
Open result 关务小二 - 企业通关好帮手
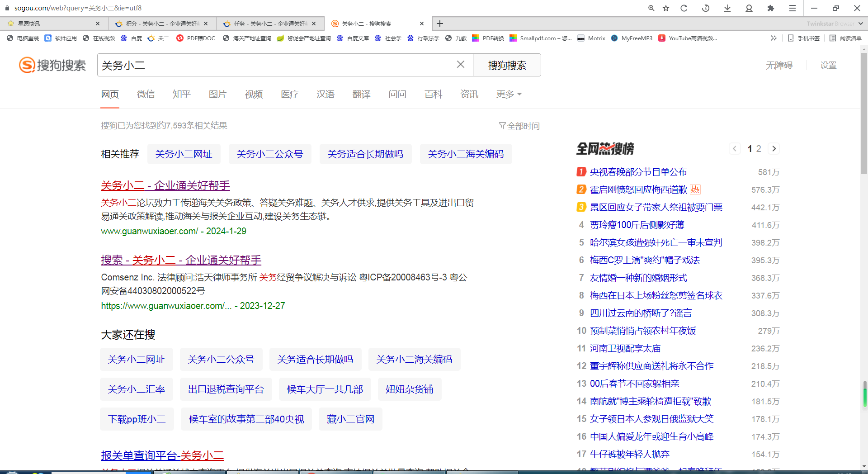point(165,185)
